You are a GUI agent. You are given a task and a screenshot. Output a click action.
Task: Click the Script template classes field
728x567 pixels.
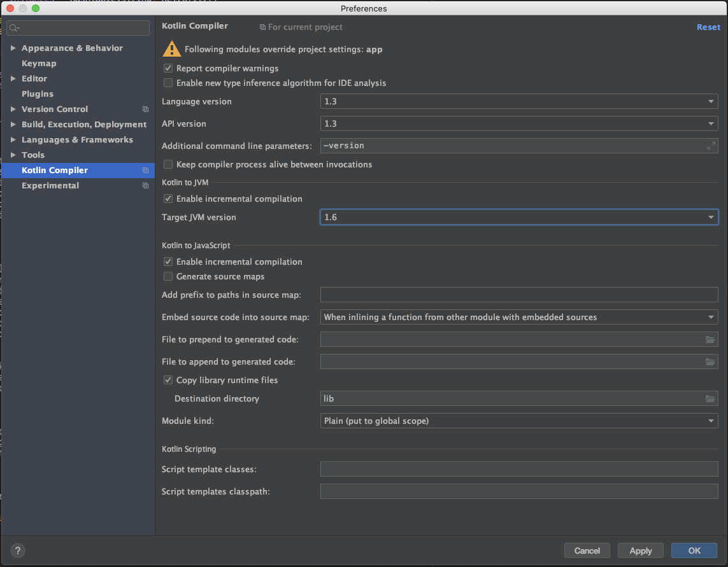tap(519, 469)
